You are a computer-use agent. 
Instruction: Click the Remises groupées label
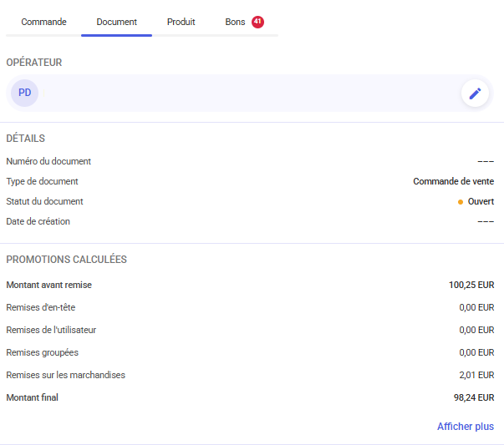click(x=43, y=352)
